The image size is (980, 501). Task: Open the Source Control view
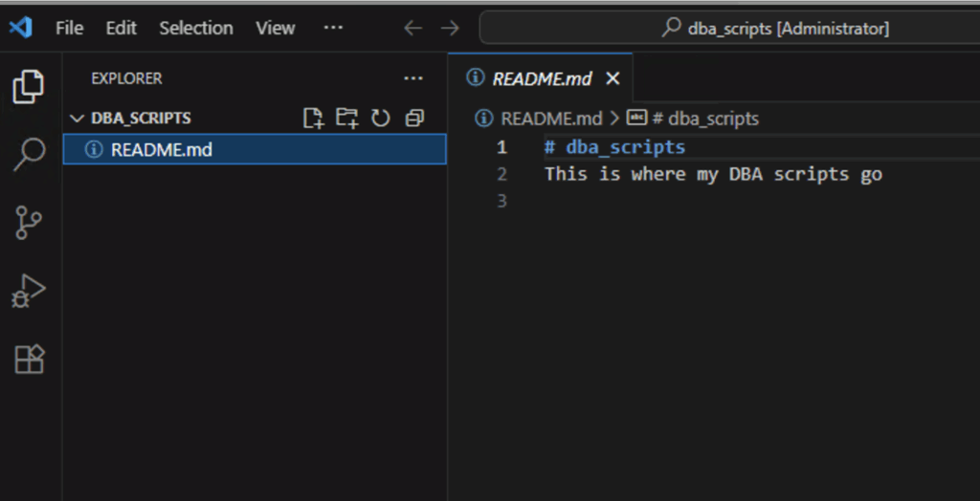click(x=29, y=223)
